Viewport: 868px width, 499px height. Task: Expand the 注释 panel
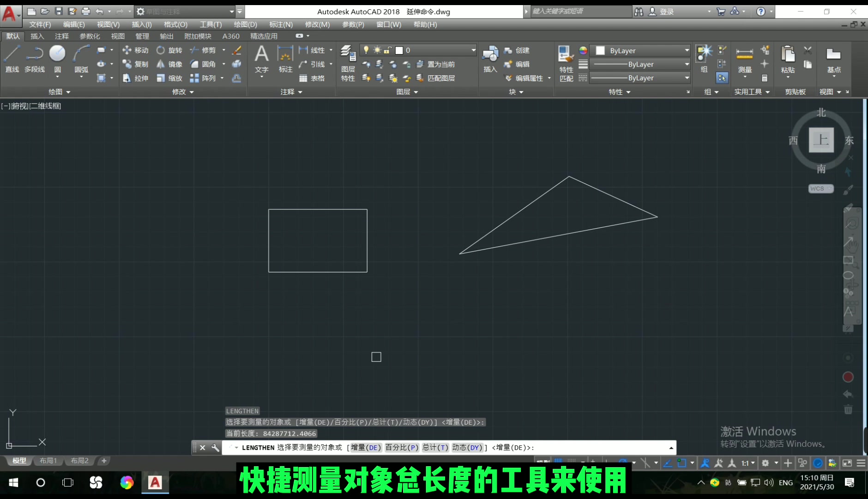click(x=291, y=92)
